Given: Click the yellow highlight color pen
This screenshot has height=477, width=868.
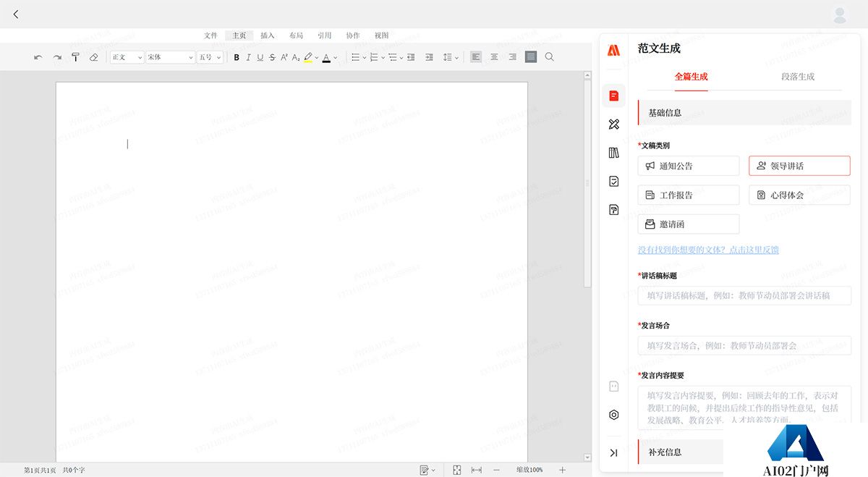Looking at the screenshot, I should coord(308,57).
